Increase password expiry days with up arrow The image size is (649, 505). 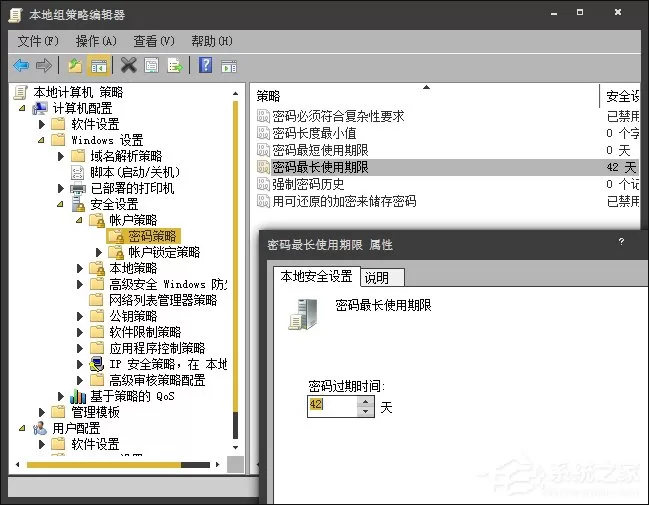tap(365, 401)
